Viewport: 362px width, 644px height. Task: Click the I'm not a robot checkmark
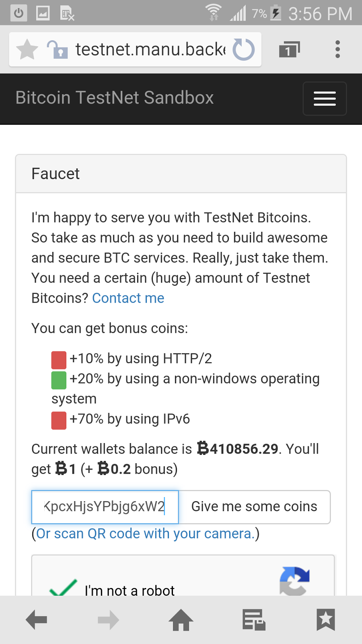click(63, 588)
